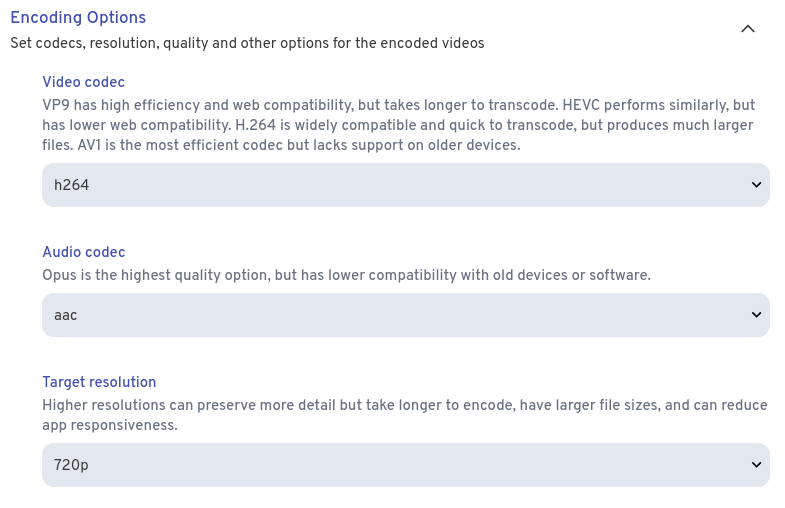The image size is (785, 508).
Task: Click the aac value text
Action: (66, 315)
